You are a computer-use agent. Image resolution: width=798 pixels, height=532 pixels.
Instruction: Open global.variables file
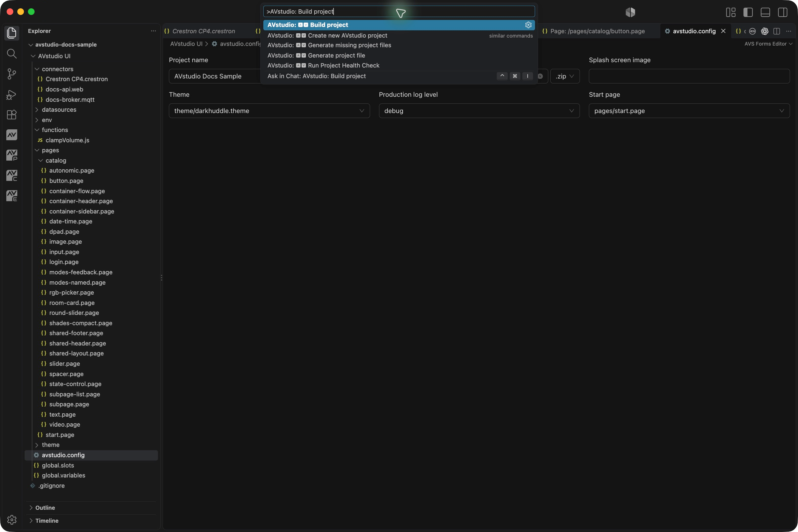tap(64, 475)
